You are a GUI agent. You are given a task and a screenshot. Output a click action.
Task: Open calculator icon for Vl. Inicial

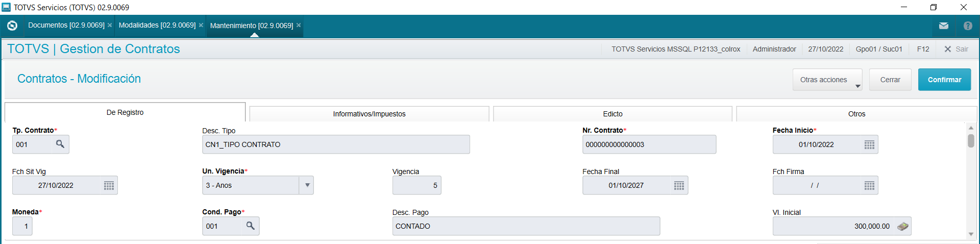(x=903, y=226)
